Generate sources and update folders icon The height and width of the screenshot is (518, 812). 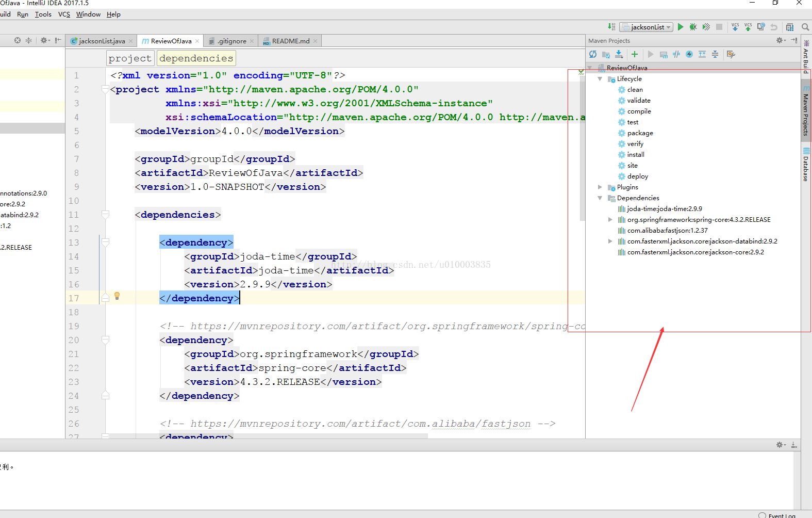point(606,54)
